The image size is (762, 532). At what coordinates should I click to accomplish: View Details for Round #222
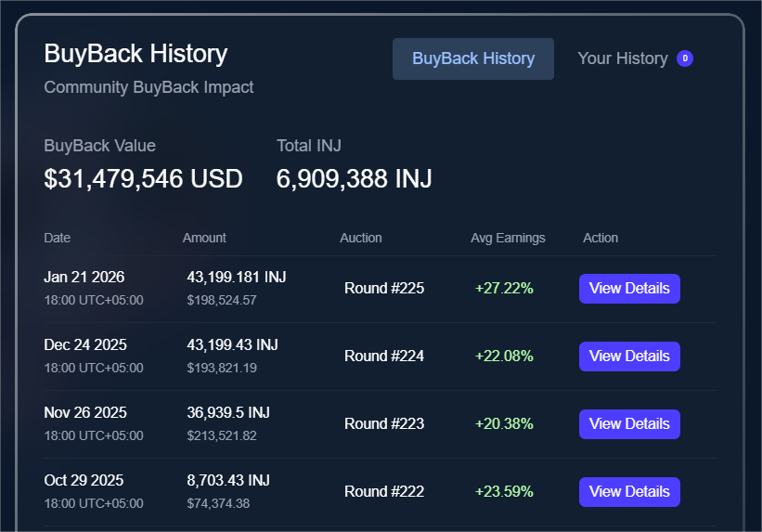(629, 492)
